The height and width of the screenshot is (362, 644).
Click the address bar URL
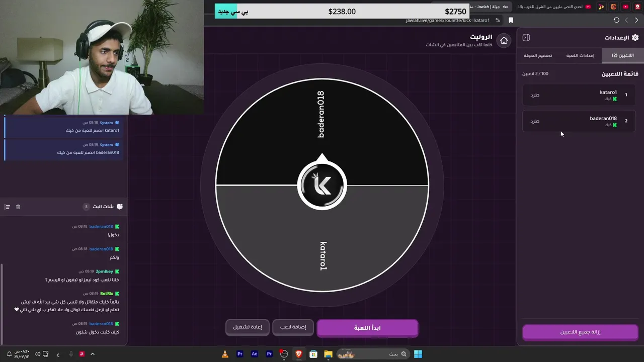(448, 20)
